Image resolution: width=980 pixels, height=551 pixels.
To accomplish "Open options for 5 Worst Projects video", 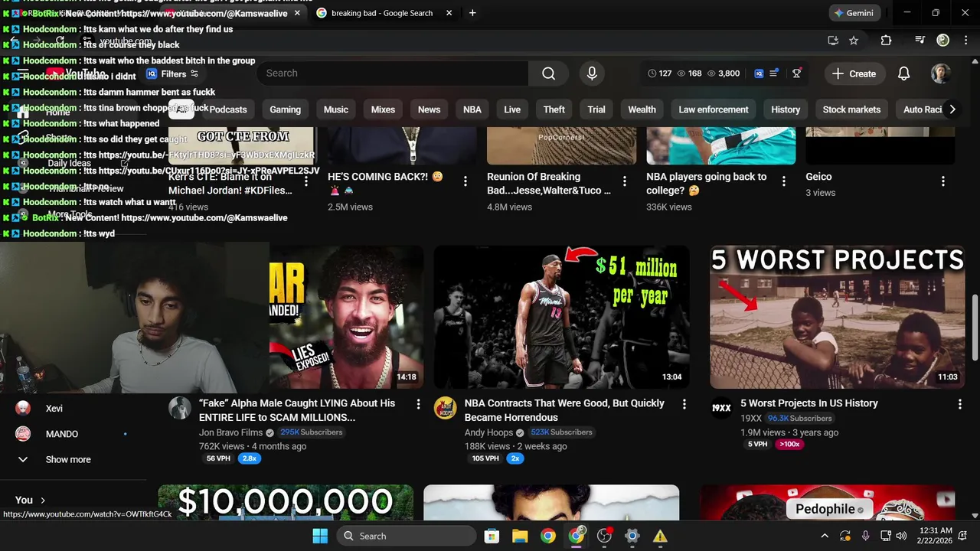I will pos(959,403).
